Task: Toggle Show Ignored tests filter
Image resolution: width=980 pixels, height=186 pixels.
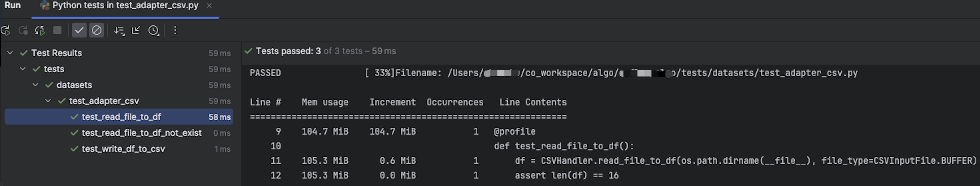Action: tap(97, 30)
